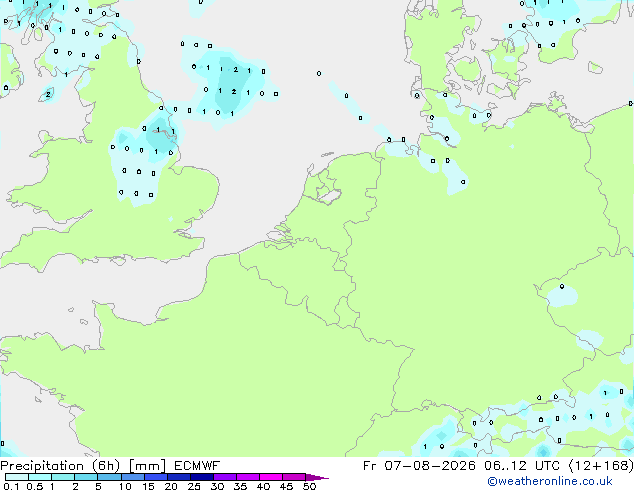Select the 2–5 mm legend color box
634x490 pixels.
[86, 477]
